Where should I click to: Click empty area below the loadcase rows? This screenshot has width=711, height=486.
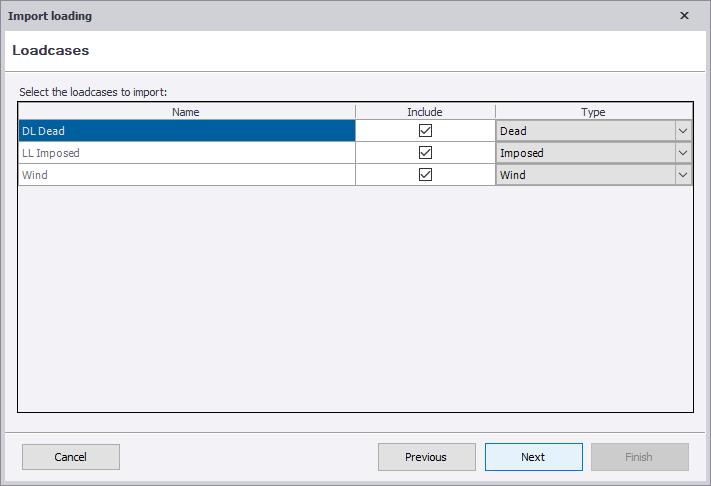[355, 300]
